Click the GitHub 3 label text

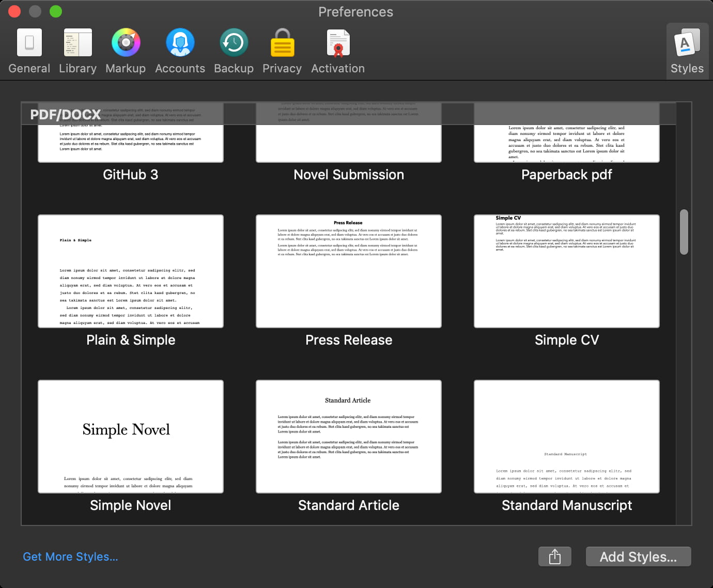pos(131,175)
